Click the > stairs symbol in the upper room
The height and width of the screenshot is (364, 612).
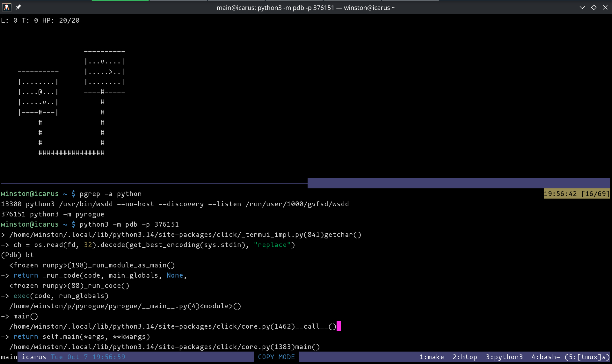[111, 72]
